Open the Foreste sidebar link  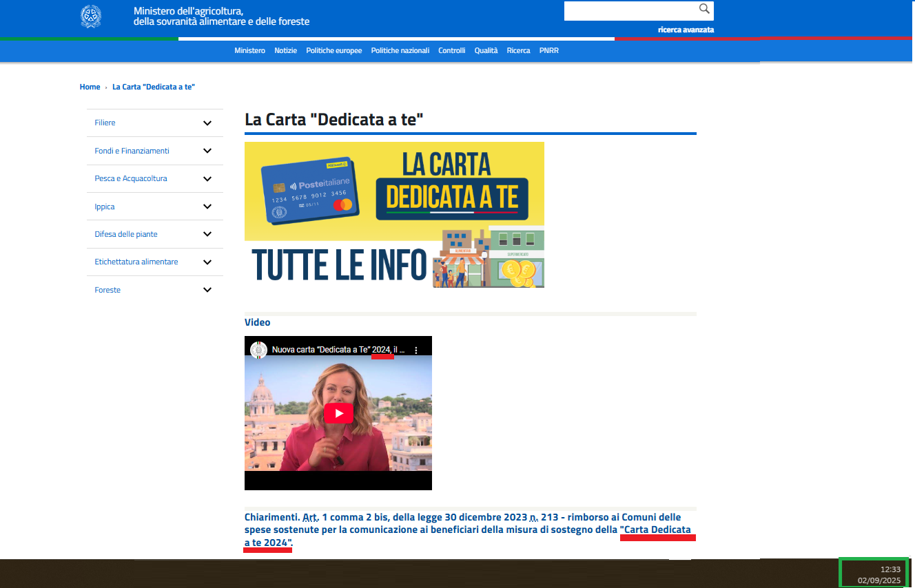pyautogui.click(x=107, y=290)
